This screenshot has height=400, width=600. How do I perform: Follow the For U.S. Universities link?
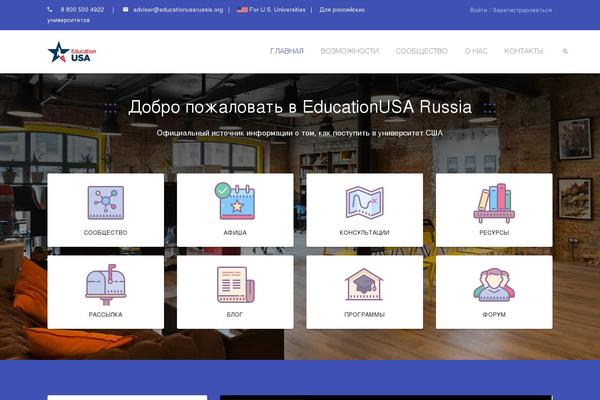point(277,10)
